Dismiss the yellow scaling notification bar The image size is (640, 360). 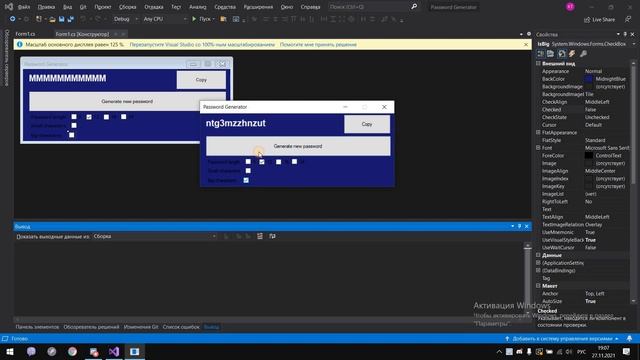(526, 44)
